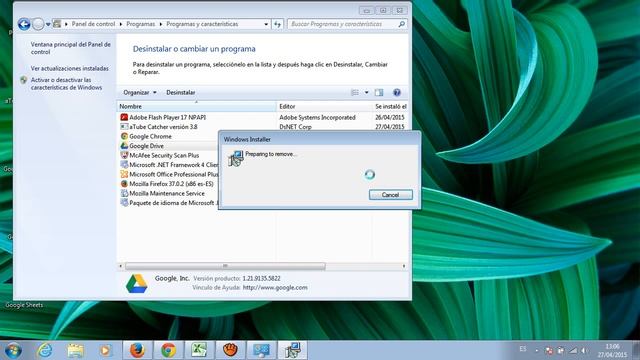Sort by Se instaló el column header
Image resolution: width=640 pixels, height=360 pixels.
391,107
